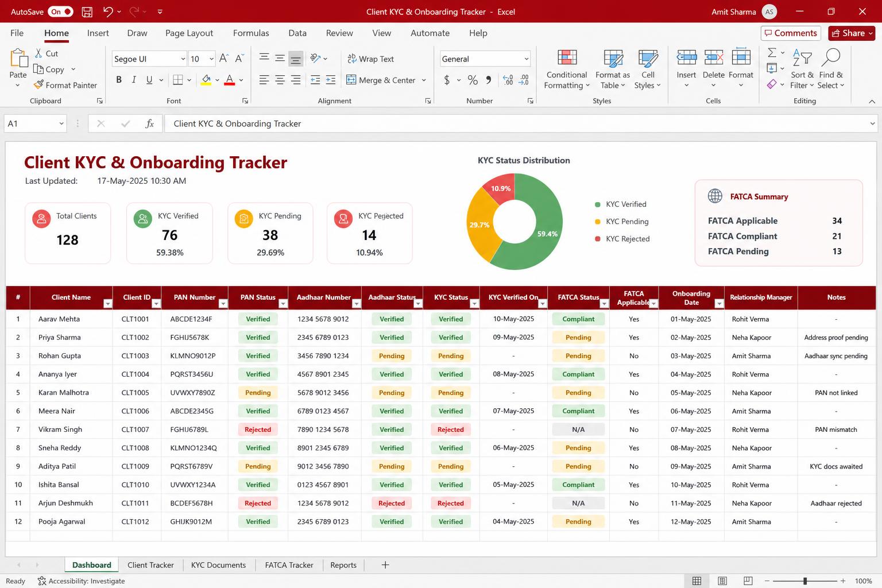Apply Bold formatting
This screenshot has height=588, width=882.
[x=119, y=80]
